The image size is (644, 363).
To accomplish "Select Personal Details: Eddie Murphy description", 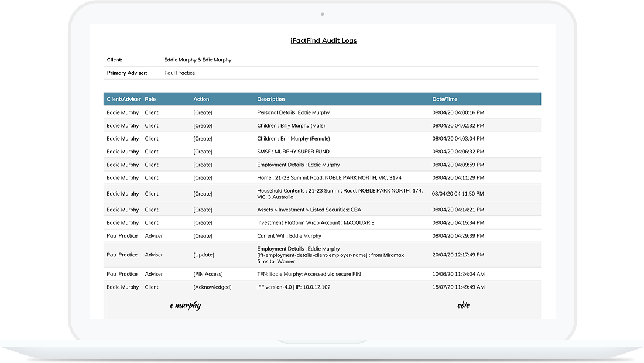I will (x=293, y=112).
